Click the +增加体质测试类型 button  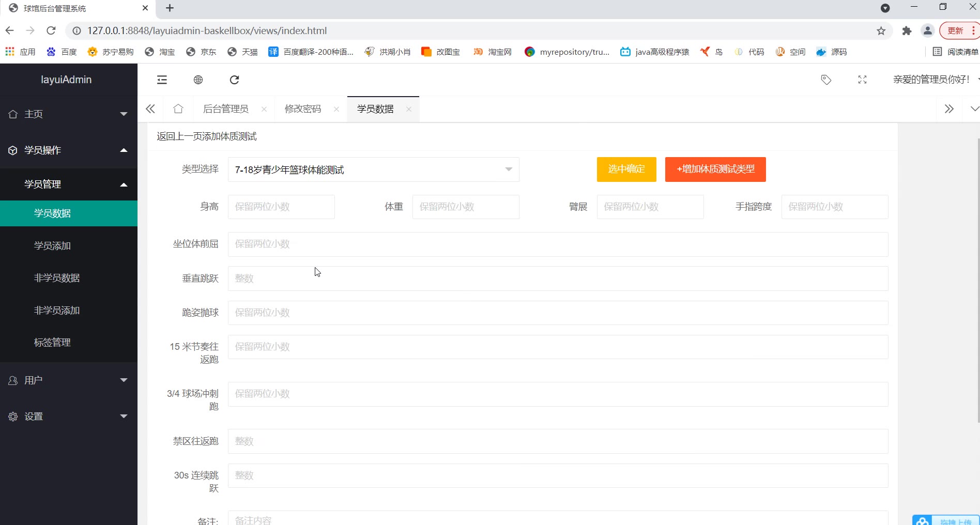pos(715,169)
